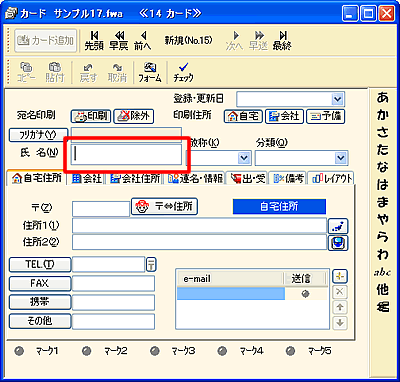Toggle マーク1 indicator
This screenshot has width=400, height=382.
click(x=19, y=351)
